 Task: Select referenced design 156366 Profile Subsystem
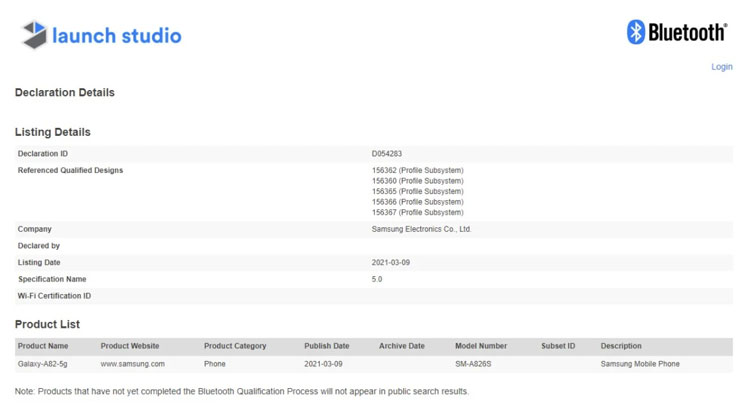[417, 202]
